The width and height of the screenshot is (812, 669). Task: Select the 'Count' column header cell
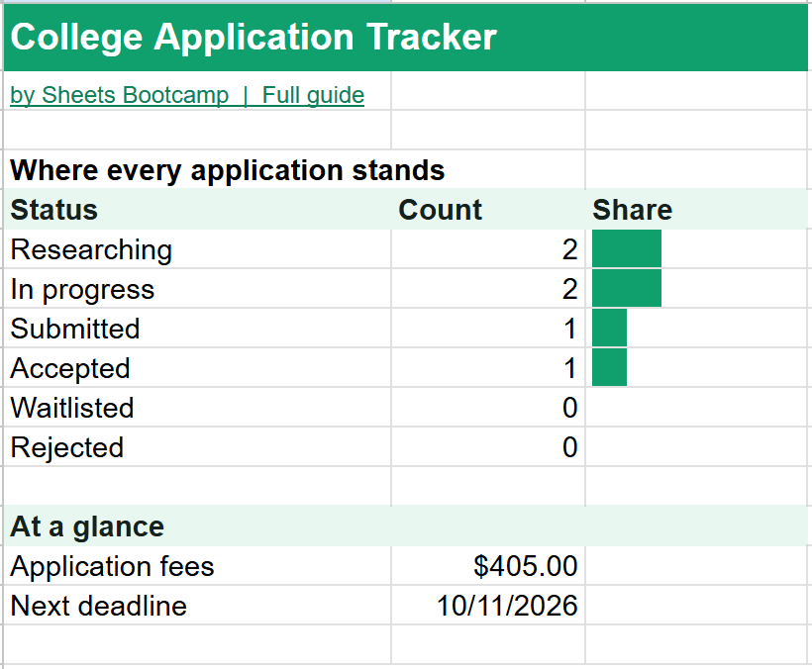pos(488,210)
